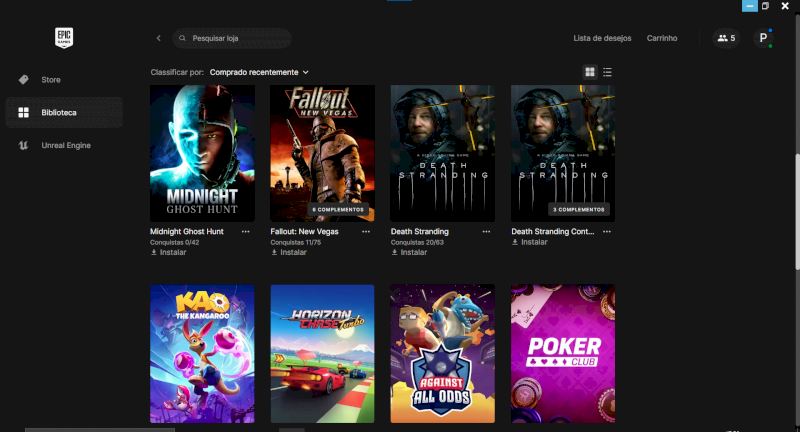Open the Biblioteca section in sidebar
Image resolution: width=800 pixels, height=432 pixels.
(64, 112)
